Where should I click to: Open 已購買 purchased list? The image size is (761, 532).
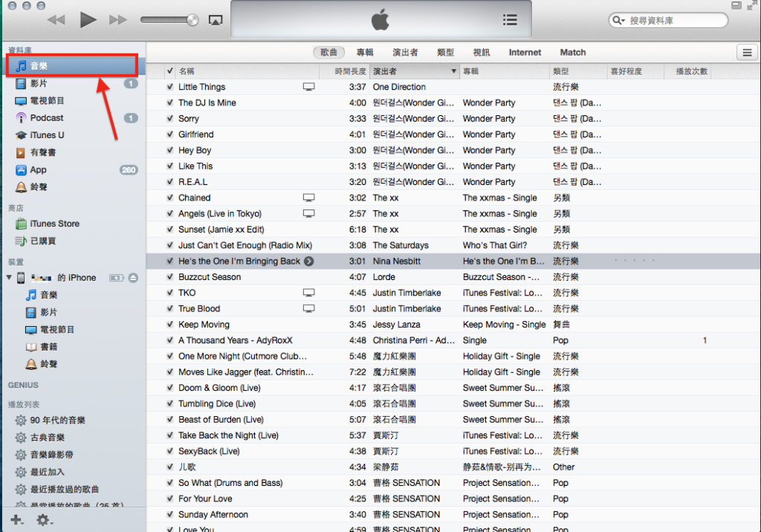tap(72, 241)
